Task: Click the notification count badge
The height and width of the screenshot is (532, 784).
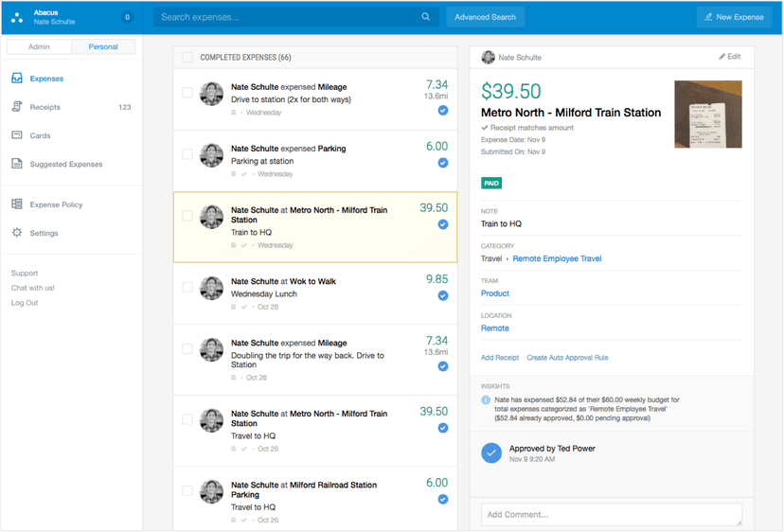Action: point(127,17)
